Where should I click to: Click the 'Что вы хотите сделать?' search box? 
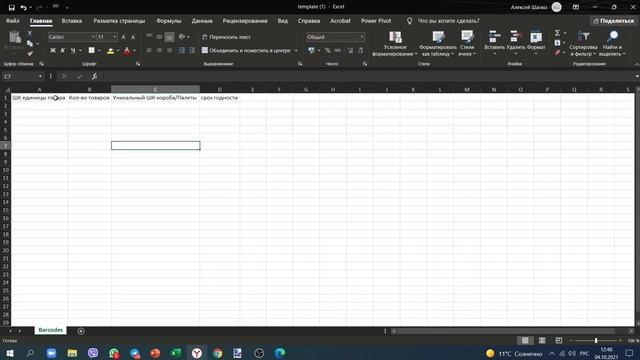(x=449, y=21)
